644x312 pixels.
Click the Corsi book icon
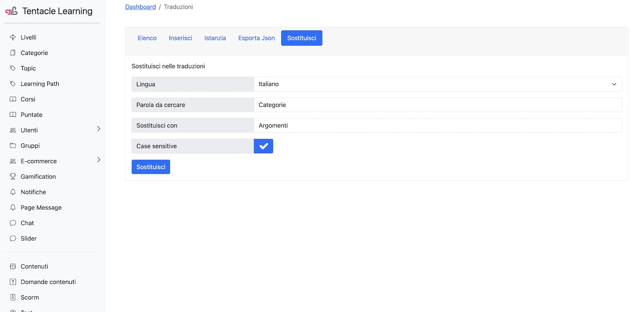point(13,99)
